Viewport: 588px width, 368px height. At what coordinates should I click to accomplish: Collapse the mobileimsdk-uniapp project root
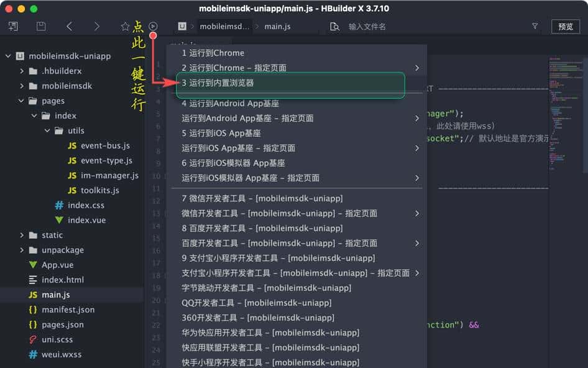[7, 55]
